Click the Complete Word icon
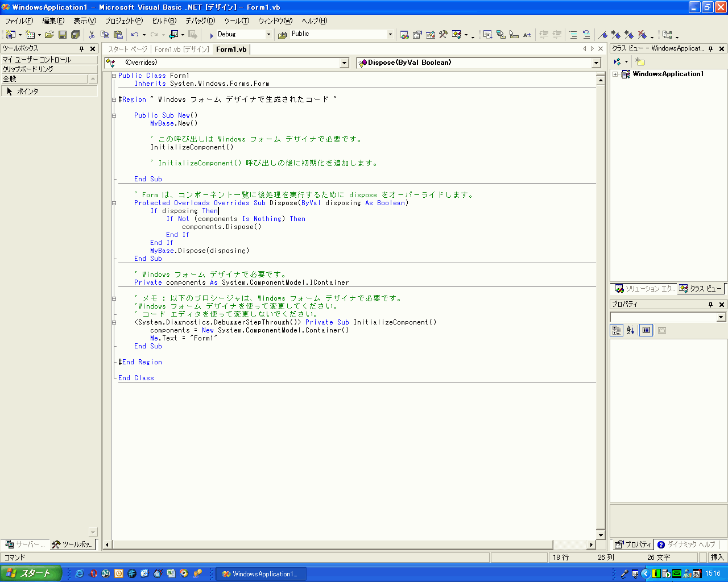Image resolution: width=728 pixels, height=582 pixels. coord(527,35)
